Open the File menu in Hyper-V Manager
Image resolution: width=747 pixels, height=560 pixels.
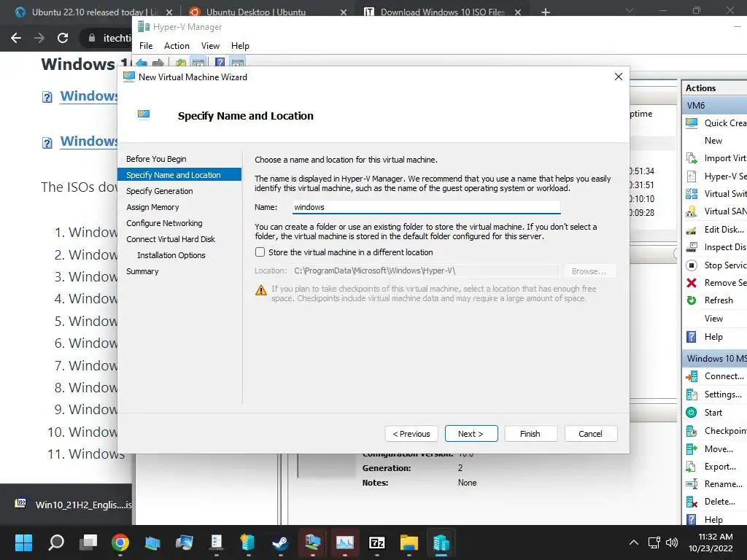coord(146,46)
